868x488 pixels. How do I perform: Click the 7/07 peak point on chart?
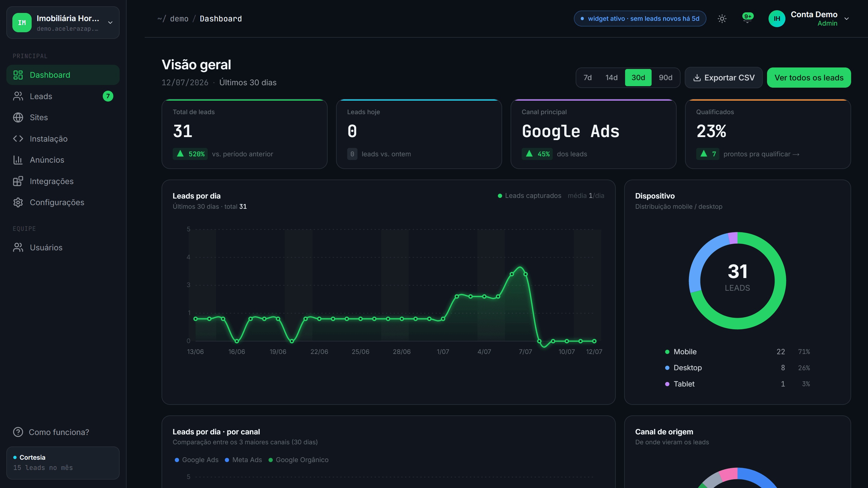pos(525,274)
